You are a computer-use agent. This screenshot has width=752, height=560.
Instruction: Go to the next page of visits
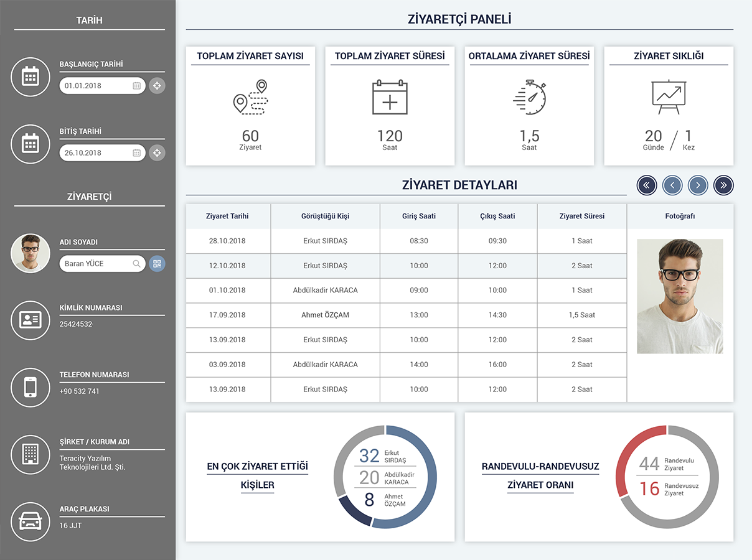698,185
